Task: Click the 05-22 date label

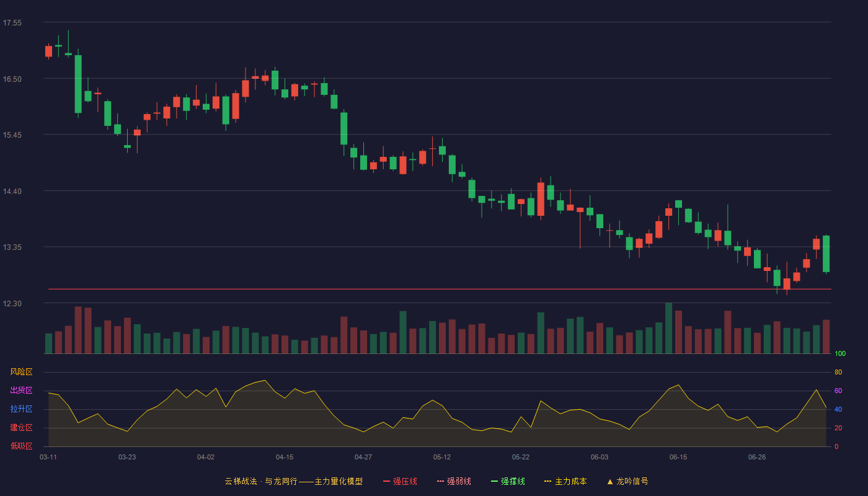Action: click(x=521, y=457)
